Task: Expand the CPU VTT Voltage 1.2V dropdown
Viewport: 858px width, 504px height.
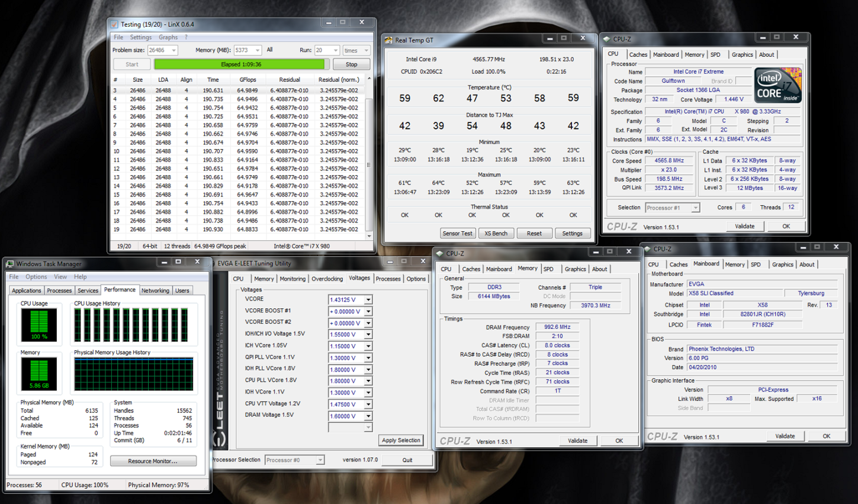Action: (368, 404)
